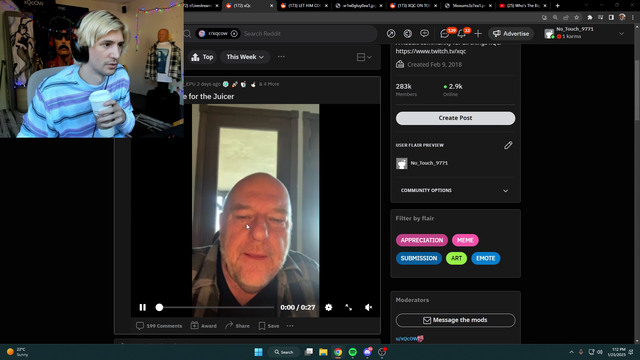640x360 pixels.
Task: Open Spotify from the taskbar
Action: (353, 352)
